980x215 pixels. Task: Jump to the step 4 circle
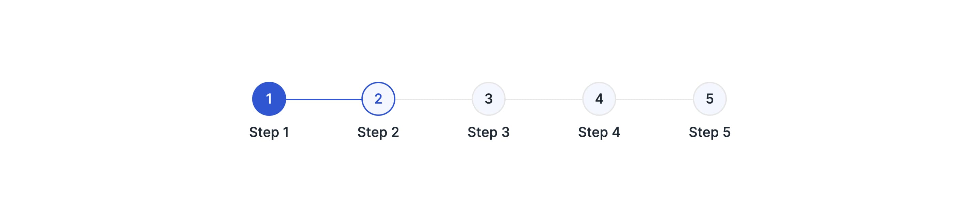(x=599, y=99)
